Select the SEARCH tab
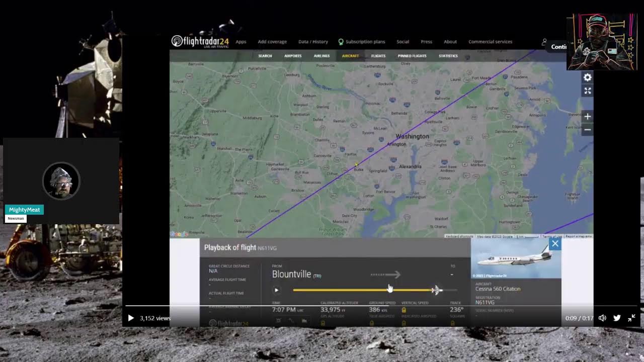The height and width of the screenshot is (362, 644). coord(265,56)
